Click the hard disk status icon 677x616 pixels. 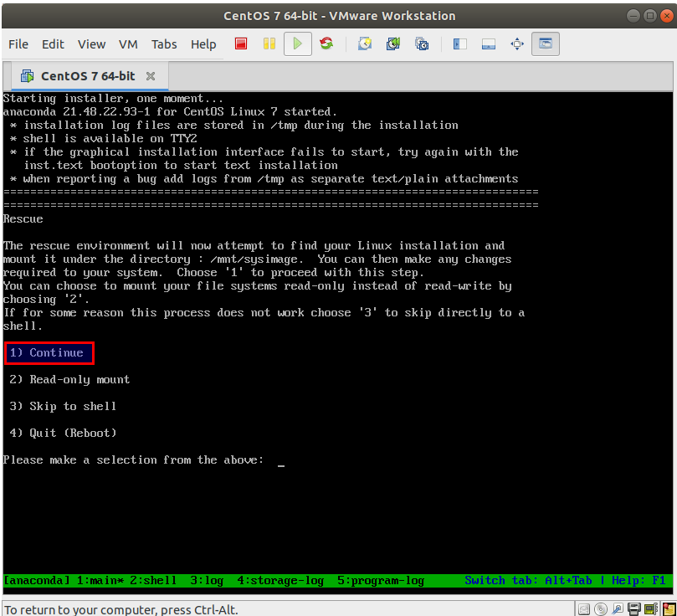(x=584, y=608)
